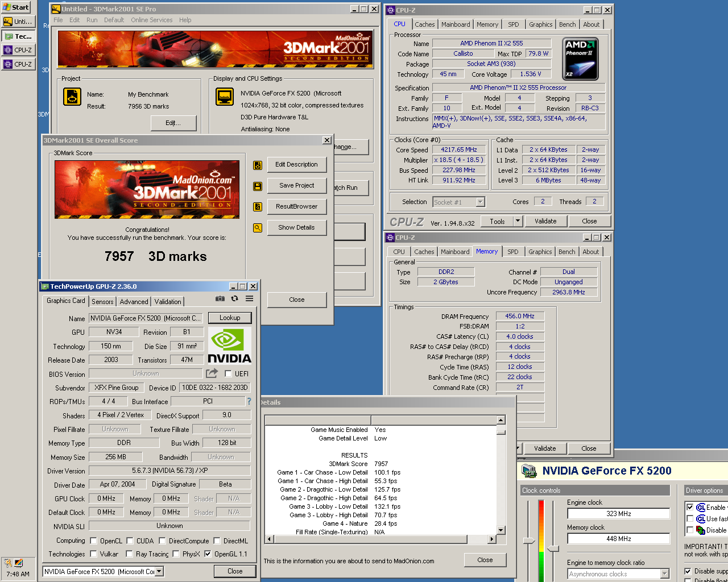Open Caches tab in lower CPU-Z window

coord(424,252)
